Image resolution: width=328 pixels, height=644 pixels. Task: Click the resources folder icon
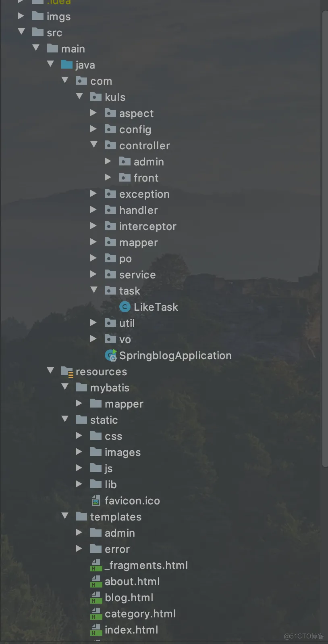(x=67, y=372)
